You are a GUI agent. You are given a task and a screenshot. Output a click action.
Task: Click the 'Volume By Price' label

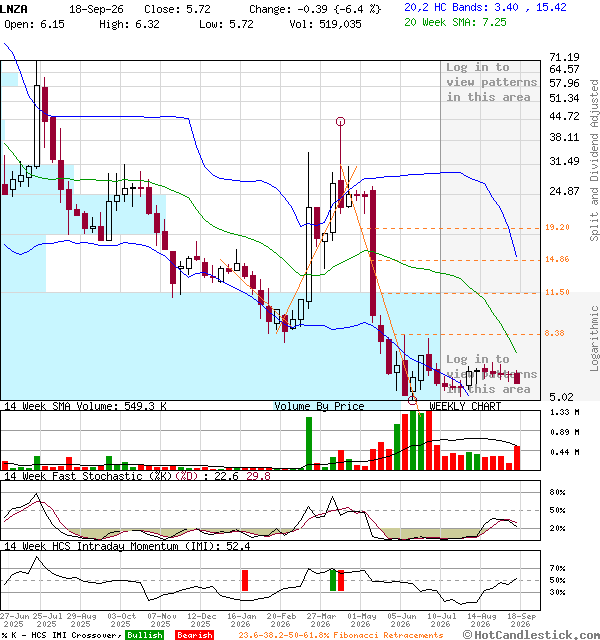pos(319,406)
